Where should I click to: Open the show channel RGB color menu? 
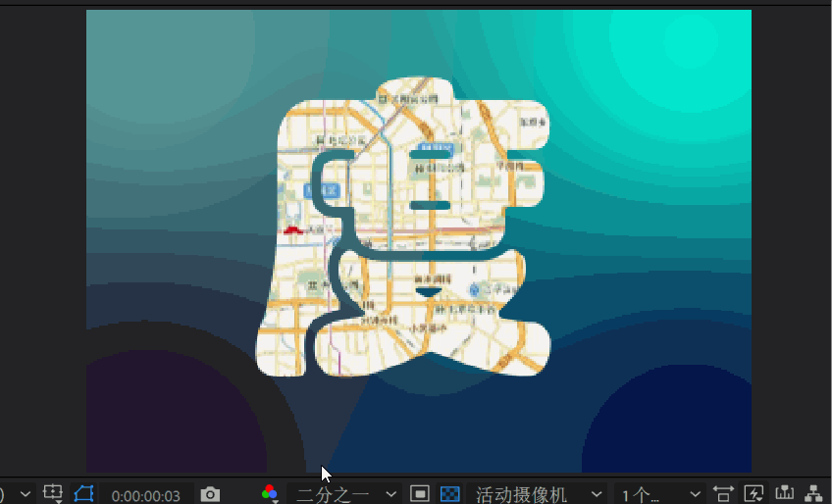(270, 493)
